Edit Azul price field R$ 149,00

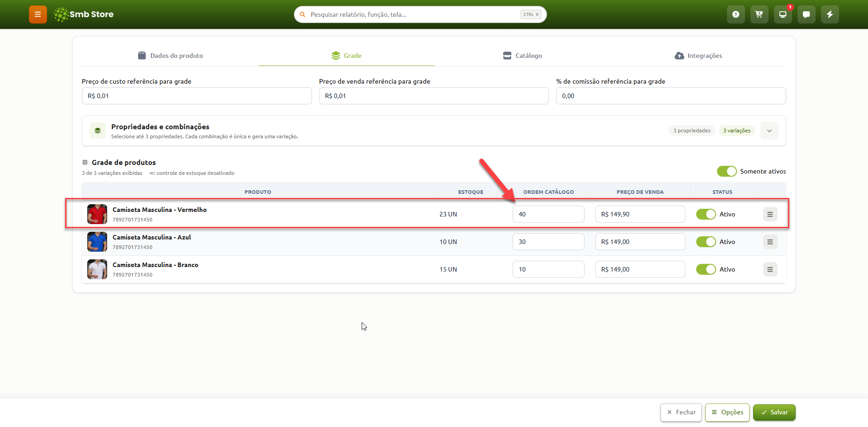(640, 242)
